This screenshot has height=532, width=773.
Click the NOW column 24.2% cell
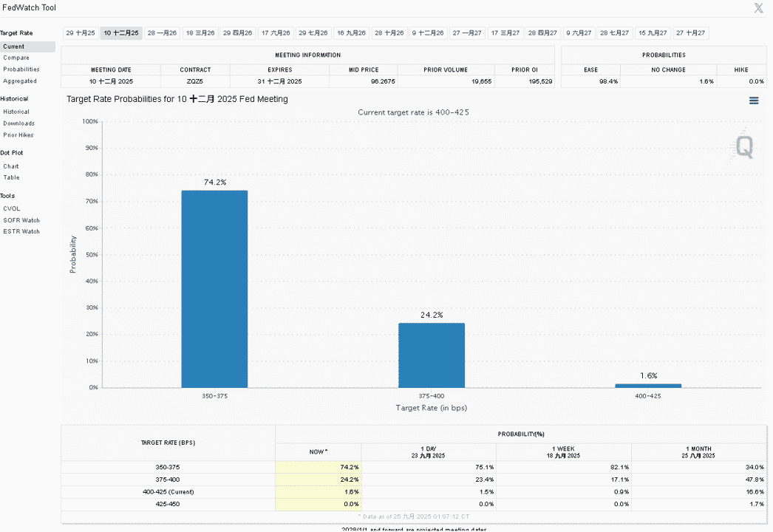click(319, 480)
